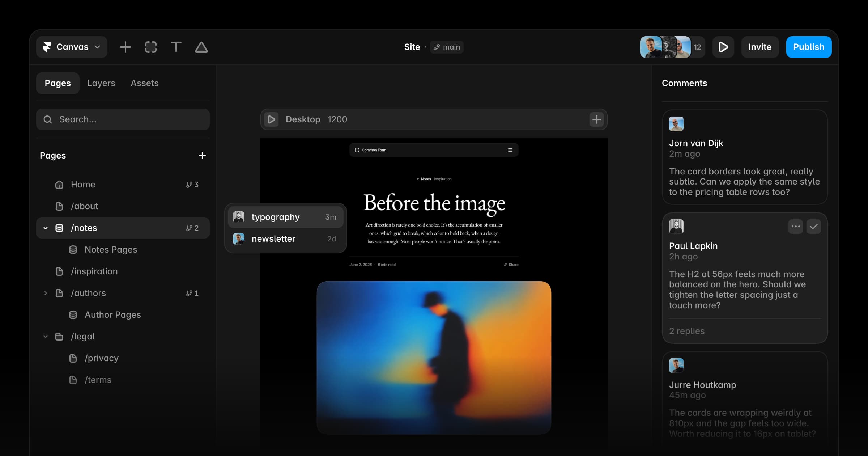The height and width of the screenshot is (456, 868).
Task: Click the /about page icon
Action: tap(59, 206)
